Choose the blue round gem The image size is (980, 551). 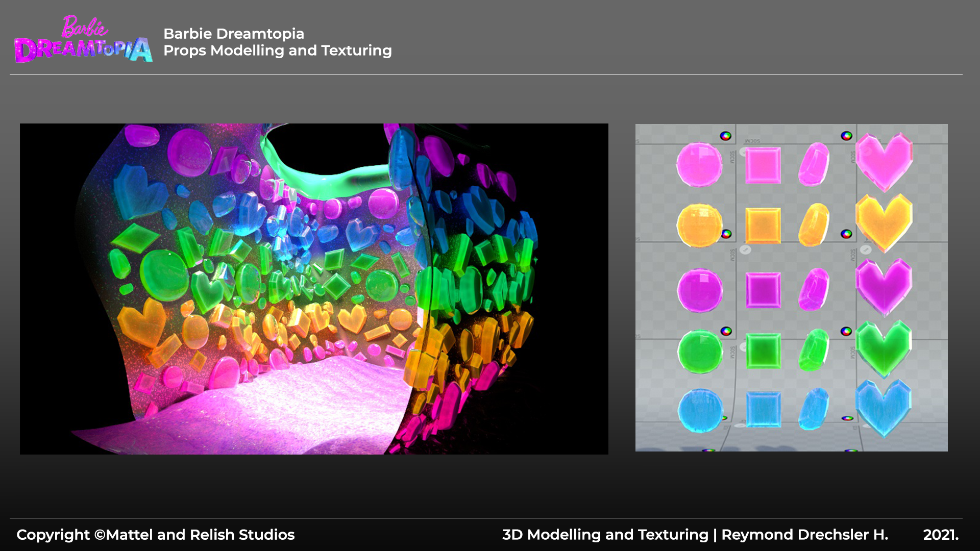700,410
